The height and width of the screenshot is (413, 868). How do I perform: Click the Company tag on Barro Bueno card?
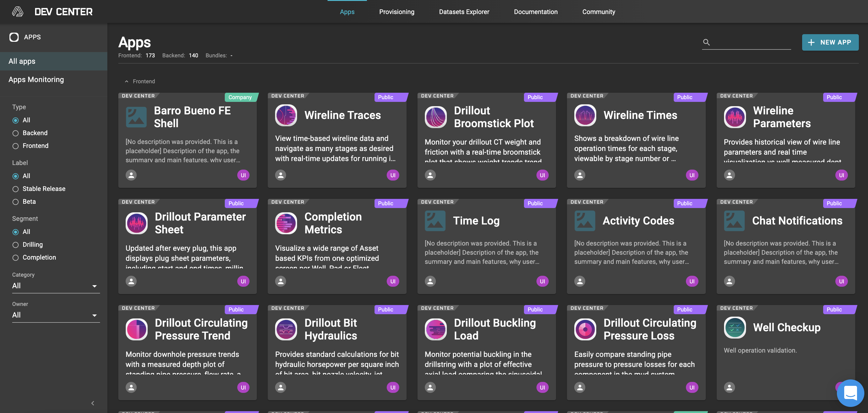[x=241, y=97]
